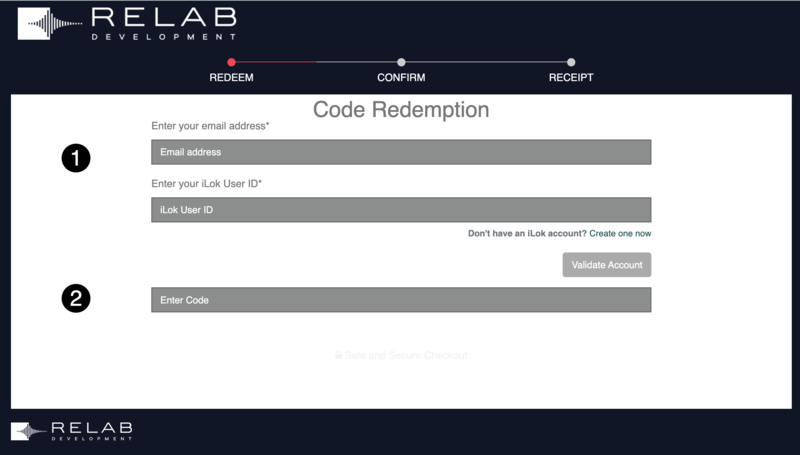
Task: Switch to the CONFIRM step label
Action: (401, 78)
